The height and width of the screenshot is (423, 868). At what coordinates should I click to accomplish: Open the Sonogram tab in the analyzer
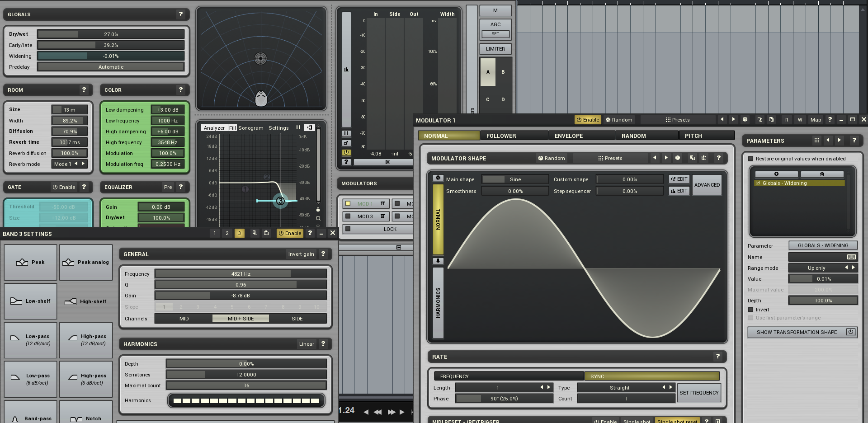(250, 127)
